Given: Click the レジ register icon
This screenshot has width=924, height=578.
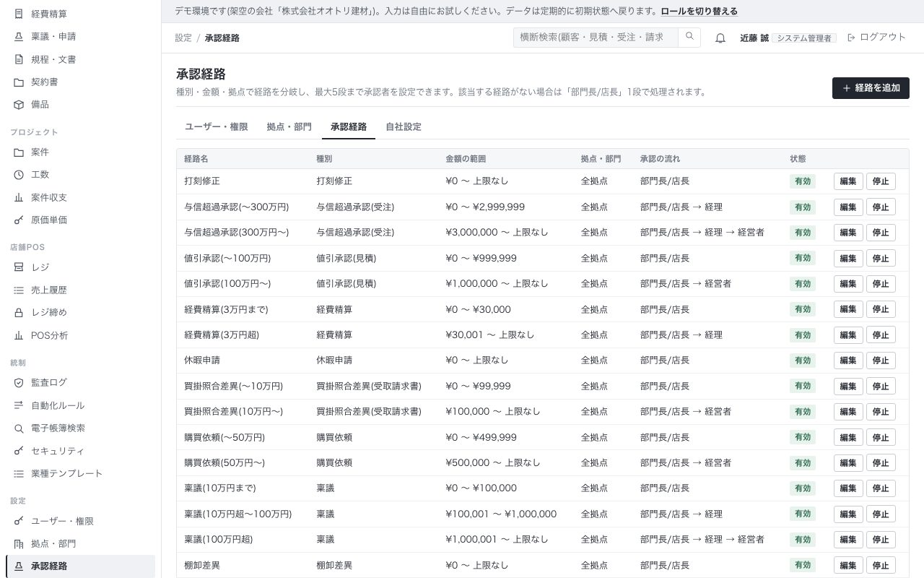Looking at the screenshot, I should 19,267.
